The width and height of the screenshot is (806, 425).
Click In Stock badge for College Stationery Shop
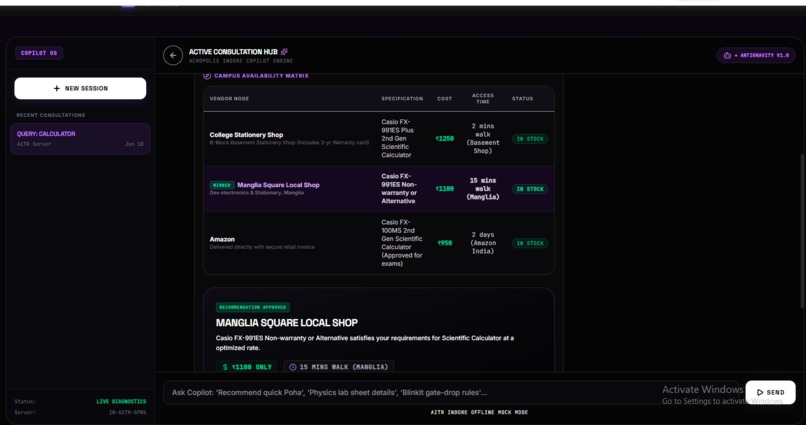tap(529, 139)
